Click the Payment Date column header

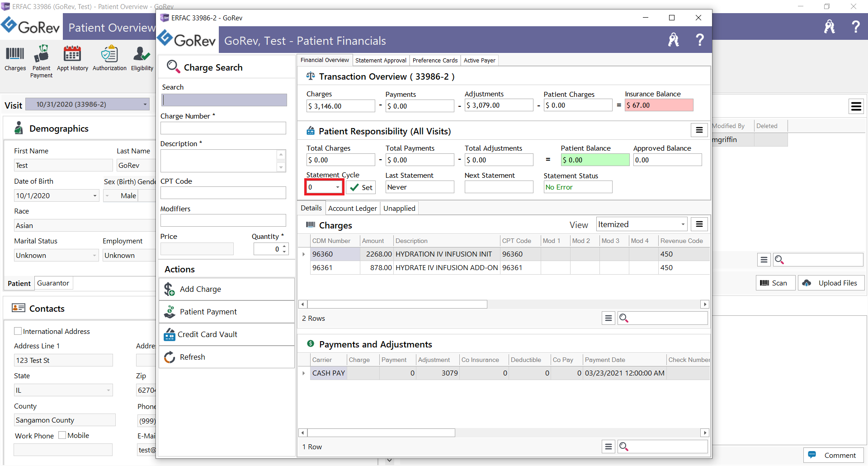coord(624,360)
